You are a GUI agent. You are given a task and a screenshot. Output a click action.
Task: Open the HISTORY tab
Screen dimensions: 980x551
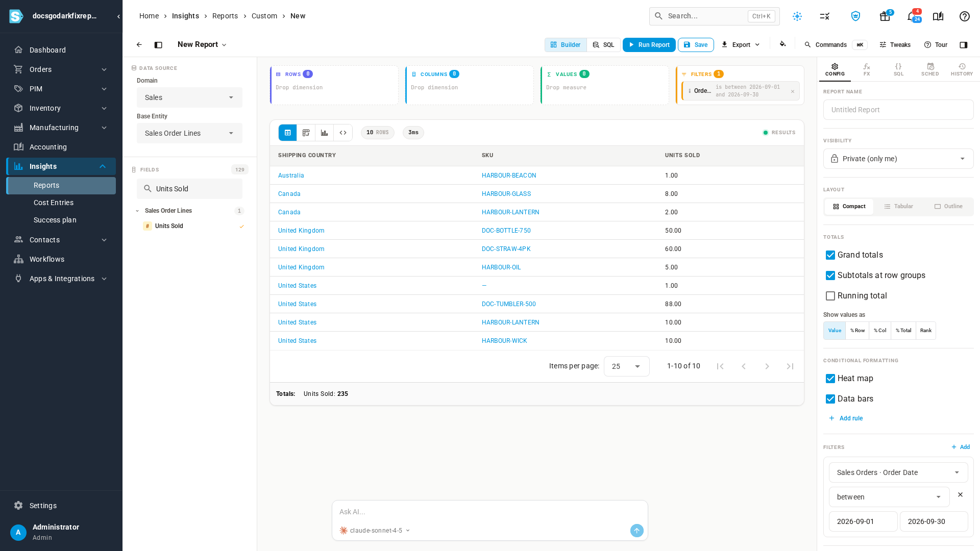click(962, 69)
